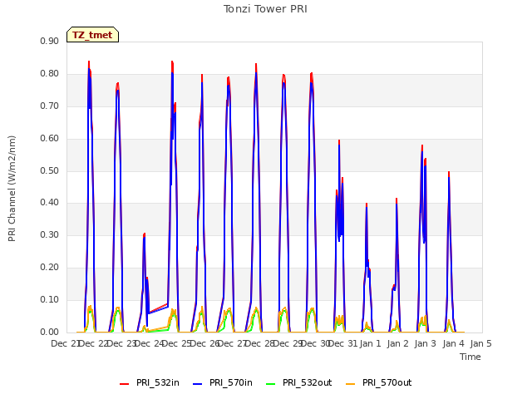Click the 0.10 y-axis tick label
Screen dimensions: 532x399
(50, 299)
